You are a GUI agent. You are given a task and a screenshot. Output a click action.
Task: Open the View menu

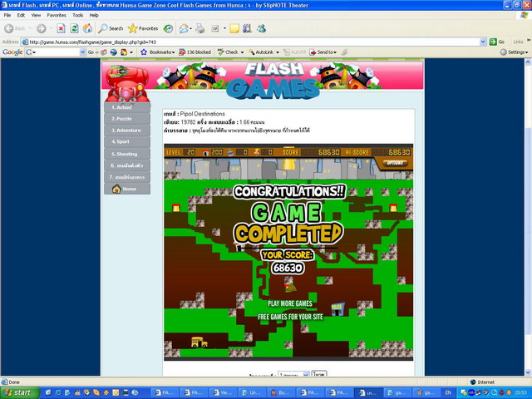(36, 15)
